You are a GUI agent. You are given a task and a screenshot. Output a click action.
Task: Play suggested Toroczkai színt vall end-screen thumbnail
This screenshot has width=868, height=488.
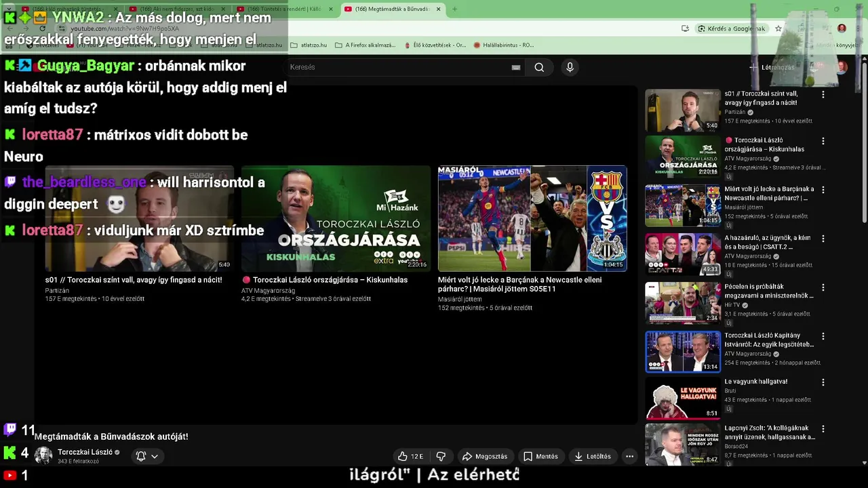coord(140,218)
